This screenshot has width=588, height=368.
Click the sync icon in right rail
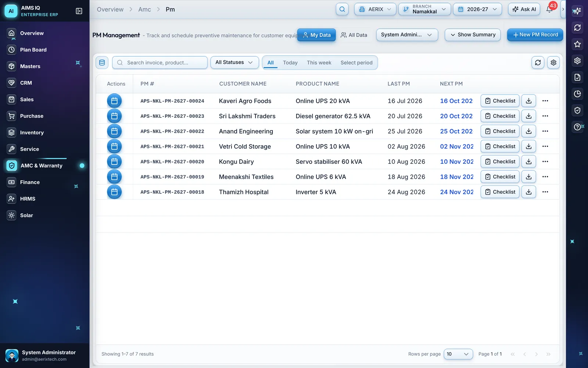tap(577, 28)
